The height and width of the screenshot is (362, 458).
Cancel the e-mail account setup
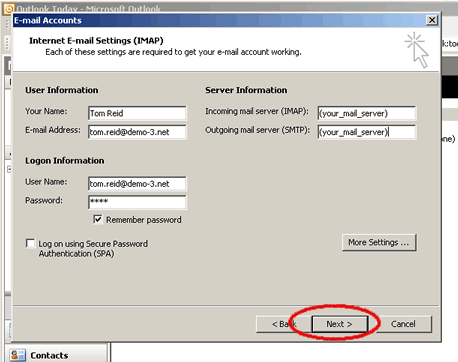[x=403, y=324]
